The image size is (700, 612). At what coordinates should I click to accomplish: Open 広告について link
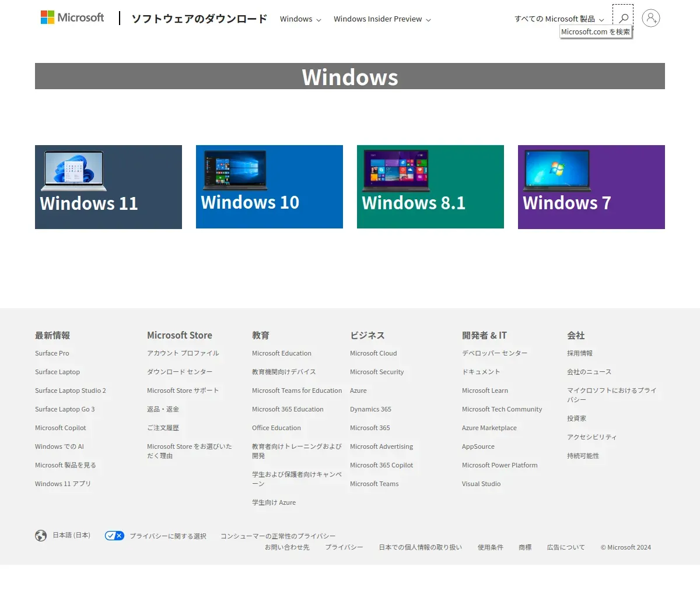(566, 547)
